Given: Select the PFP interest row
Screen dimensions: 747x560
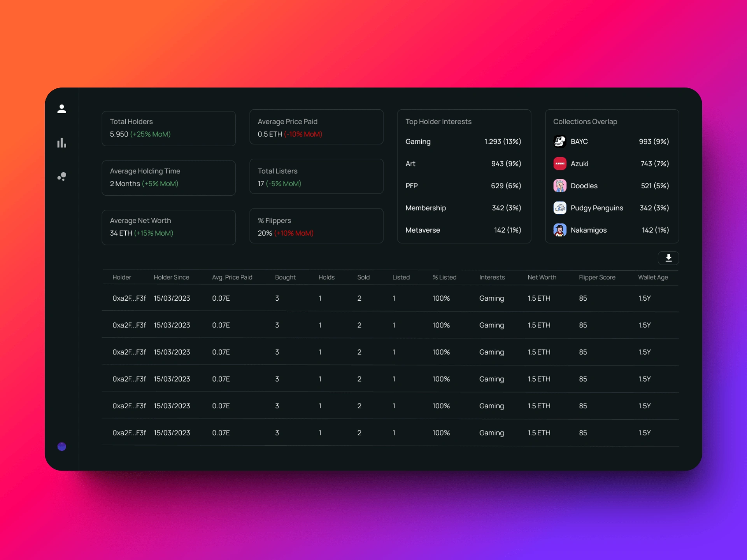Looking at the screenshot, I should tap(463, 186).
